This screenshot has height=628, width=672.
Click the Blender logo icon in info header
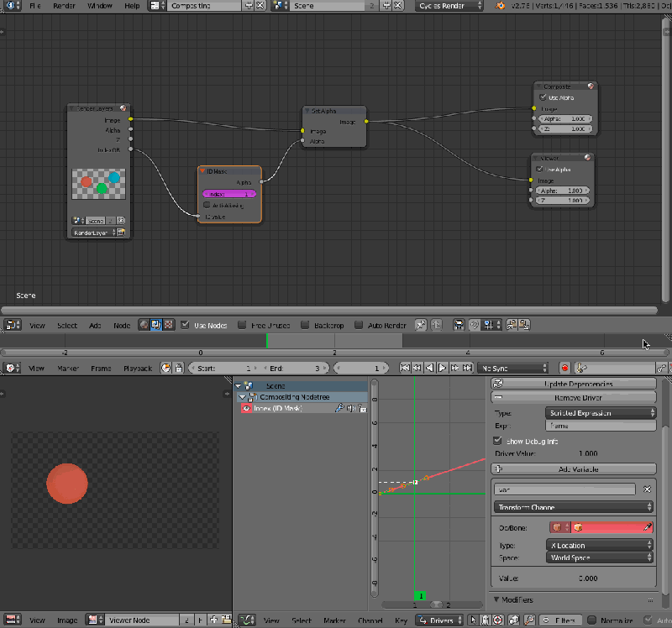(500, 6)
